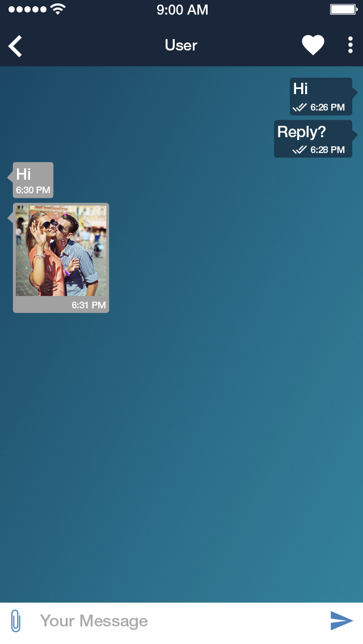Tap the User title in the header
Screen dimensions: 363x644
click(181, 45)
